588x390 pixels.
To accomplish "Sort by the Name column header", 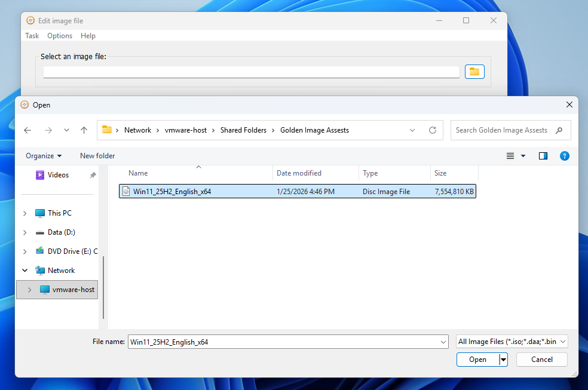I will tap(138, 173).
